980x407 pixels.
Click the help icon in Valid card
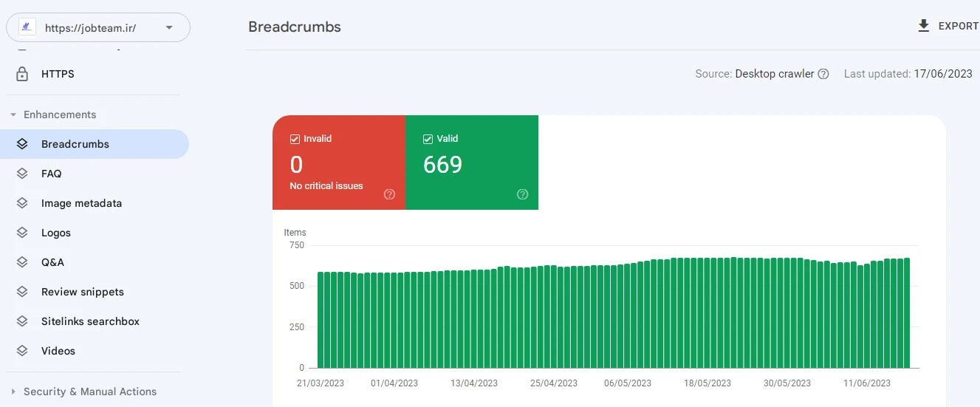(x=522, y=194)
